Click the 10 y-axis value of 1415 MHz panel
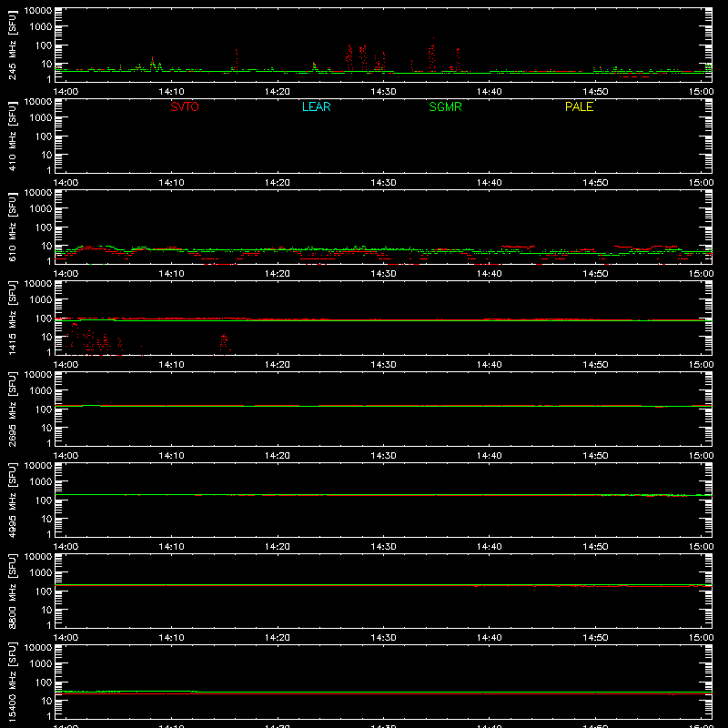The height and width of the screenshot is (728, 728). coord(46,337)
